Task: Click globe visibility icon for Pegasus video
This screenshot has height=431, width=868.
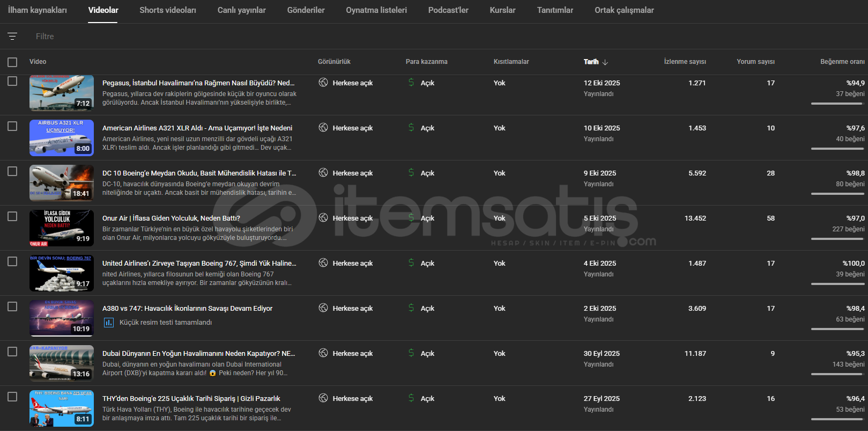Action: coord(323,82)
